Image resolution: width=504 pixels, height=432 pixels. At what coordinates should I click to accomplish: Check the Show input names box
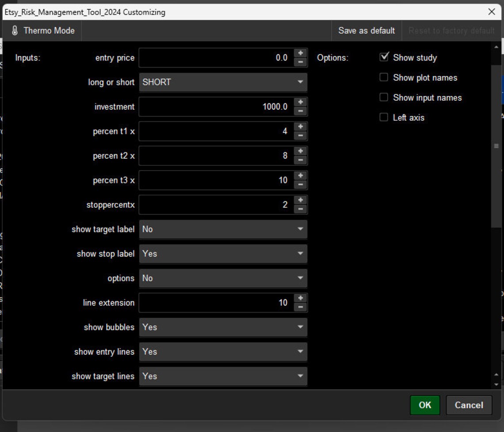(x=384, y=97)
